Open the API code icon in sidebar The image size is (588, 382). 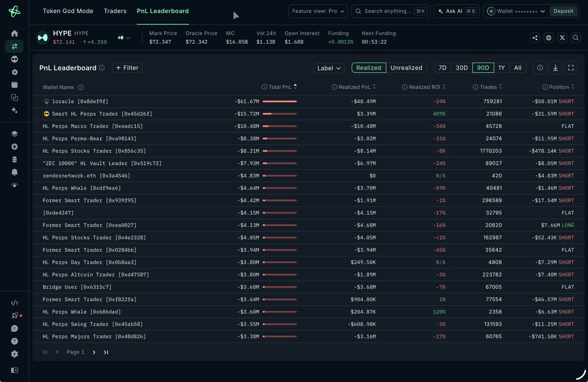point(14,303)
